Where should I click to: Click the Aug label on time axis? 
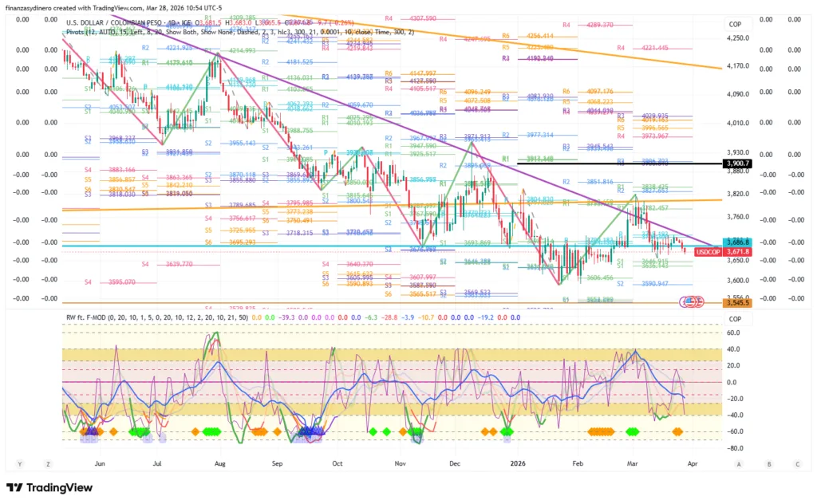(219, 463)
